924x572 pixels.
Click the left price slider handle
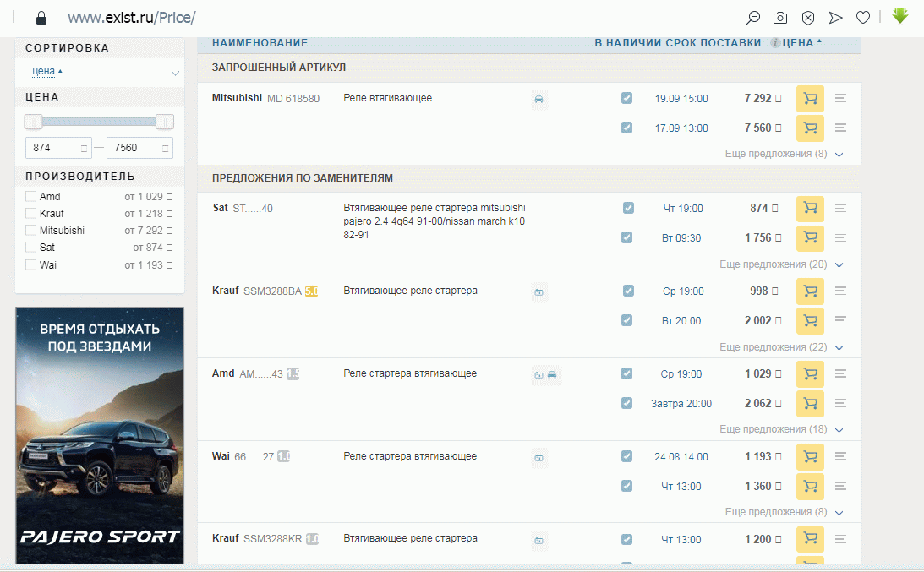click(34, 122)
